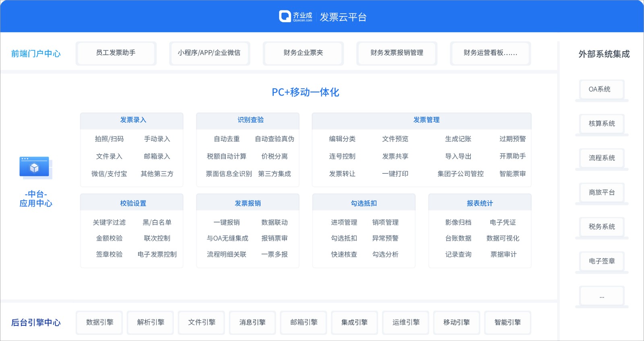Open 员工发票助手 portal box

(x=116, y=53)
